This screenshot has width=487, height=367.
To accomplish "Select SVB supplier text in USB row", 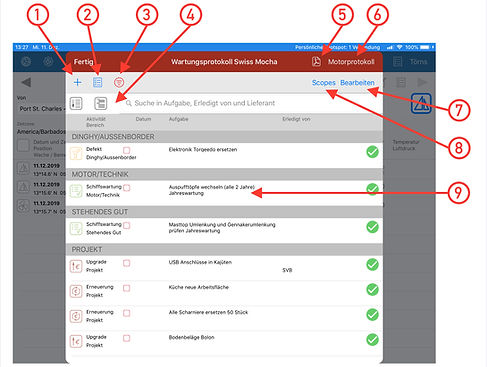I will tap(287, 270).
